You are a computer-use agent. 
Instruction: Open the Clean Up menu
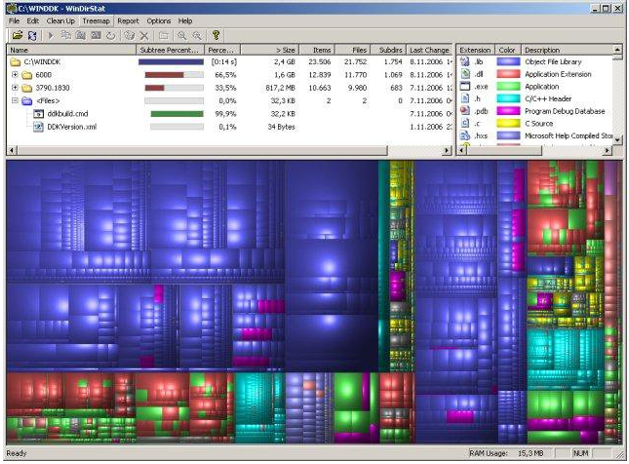[60, 20]
